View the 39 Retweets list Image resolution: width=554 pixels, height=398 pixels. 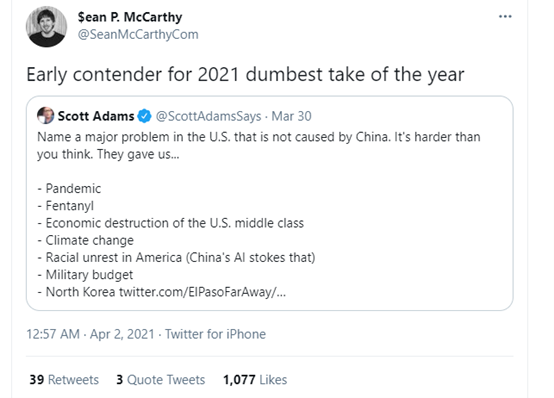[64, 380]
